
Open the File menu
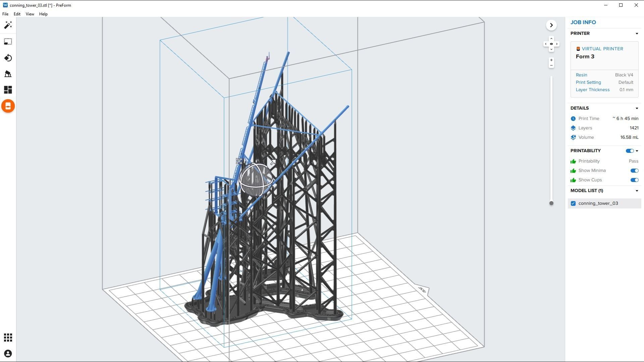click(5, 14)
